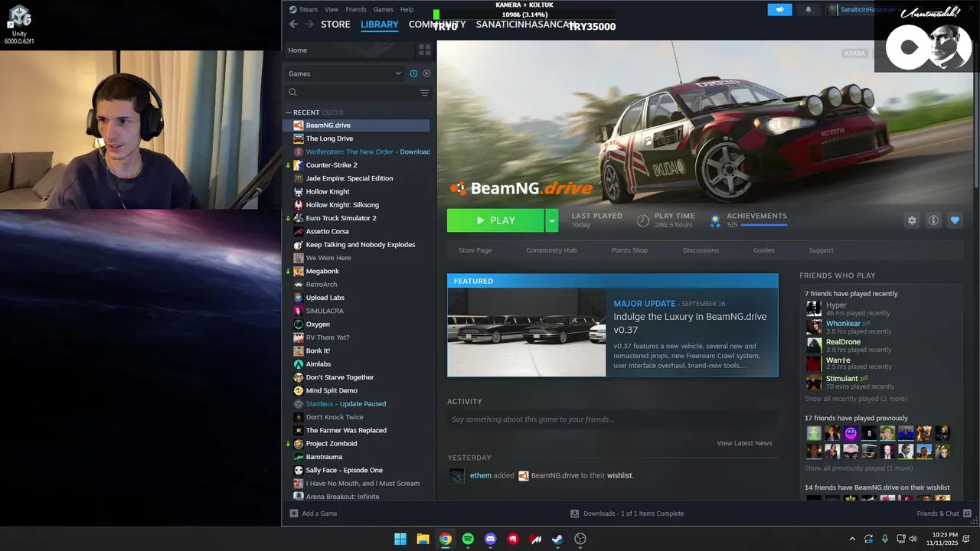Open the Store Page link
Screen dimensions: 980x551
click(475, 250)
